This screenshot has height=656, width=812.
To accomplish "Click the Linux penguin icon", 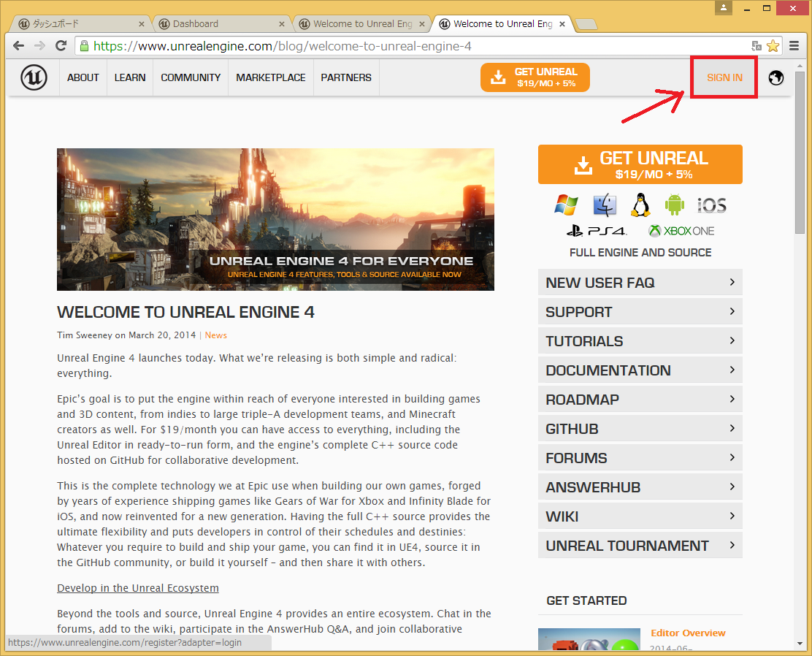I will click(x=640, y=205).
